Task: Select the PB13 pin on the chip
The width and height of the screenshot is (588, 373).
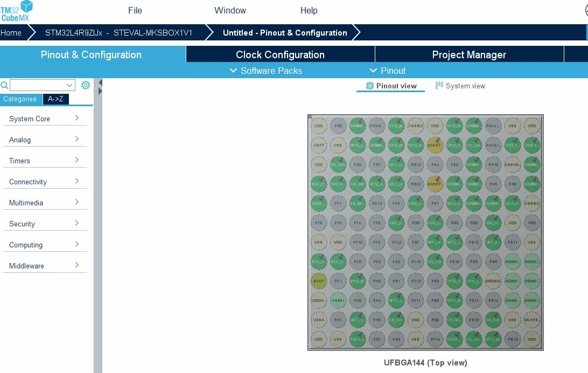Action: click(513, 339)
